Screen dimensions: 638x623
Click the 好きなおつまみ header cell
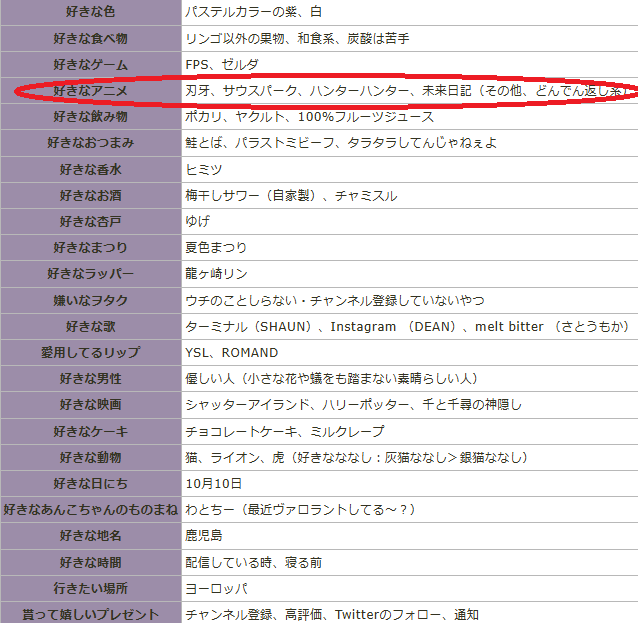click(x=90, y=143)
